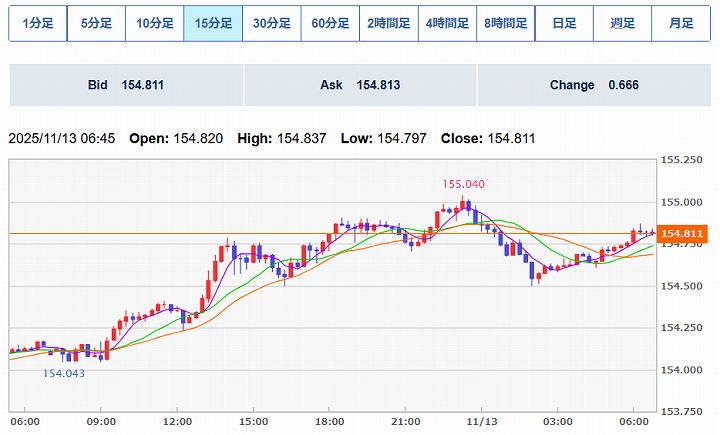720x435 pixels.
Task: Choose the 4時間足 timeframe tab
Action: point(447,23)
